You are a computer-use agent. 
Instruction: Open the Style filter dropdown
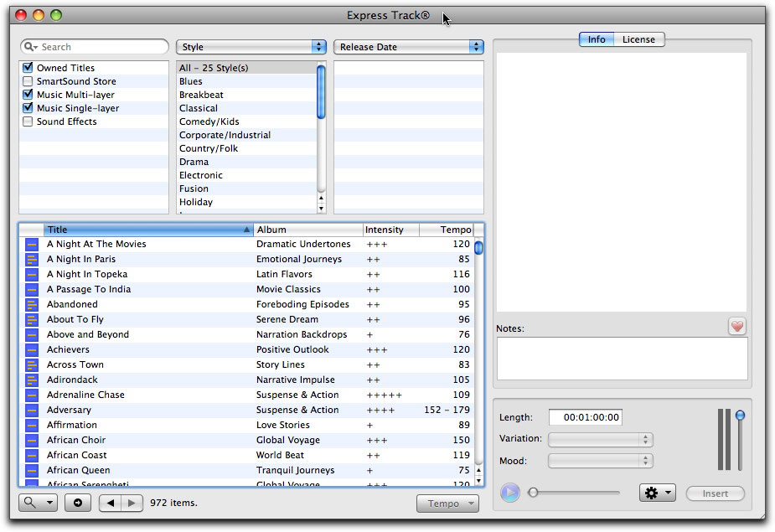251,47
